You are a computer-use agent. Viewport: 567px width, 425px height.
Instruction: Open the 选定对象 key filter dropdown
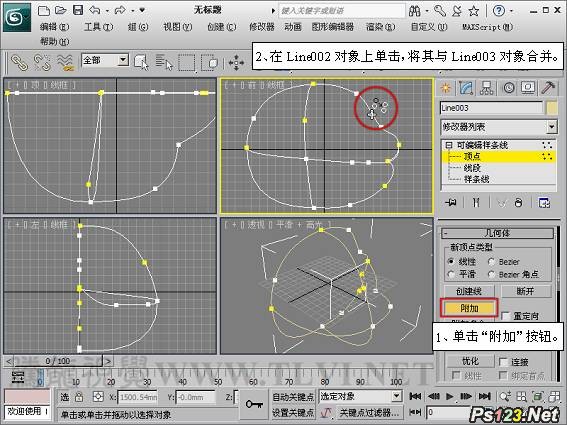pyautogui.click(x=397, y=396)
